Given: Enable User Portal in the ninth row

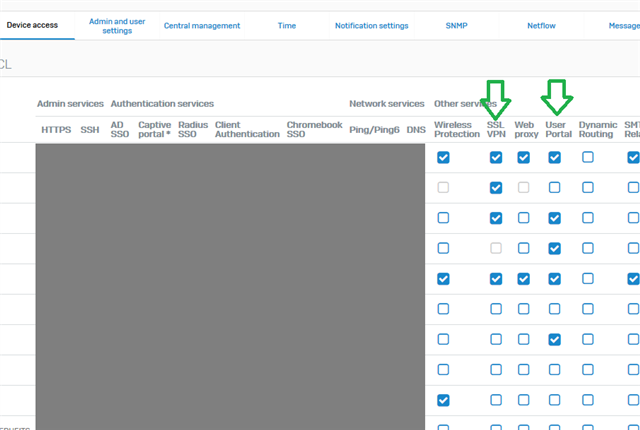Looking at the screenshot, I should tap(554, 400).
